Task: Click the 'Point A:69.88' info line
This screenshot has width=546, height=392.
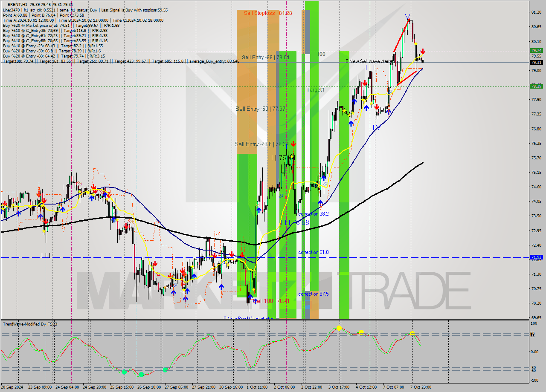Action: (x=44, y=15)
